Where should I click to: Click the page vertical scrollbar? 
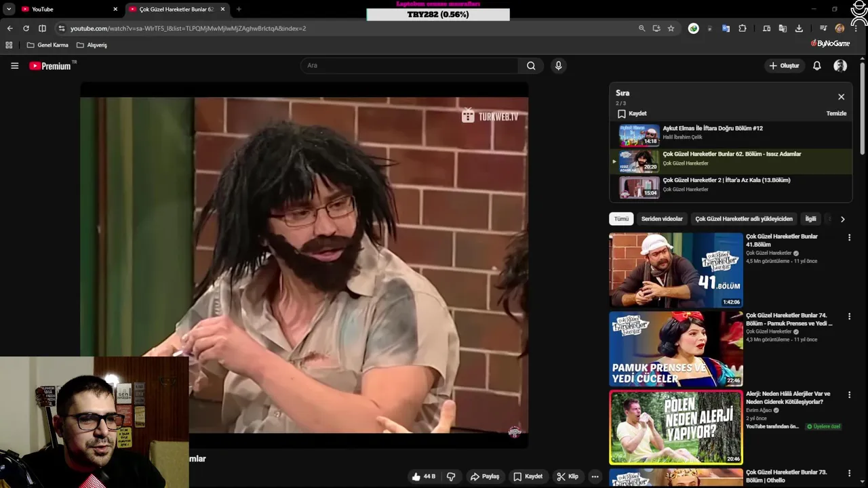(x=863, y=108)
